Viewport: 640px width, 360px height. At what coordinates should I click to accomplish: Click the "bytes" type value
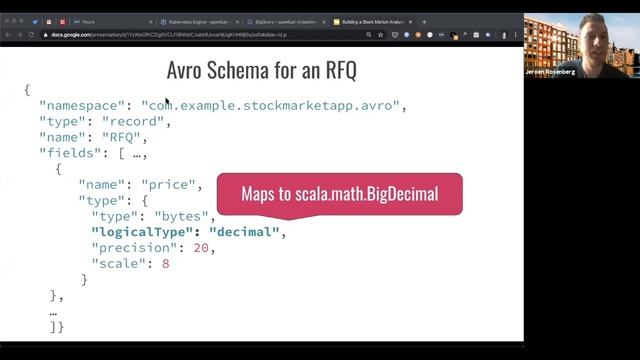tap(182, 216)
